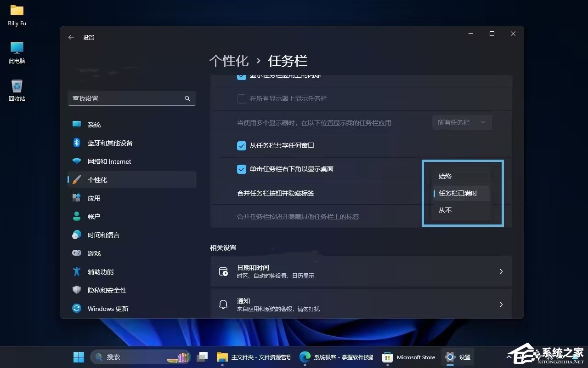
Task: Switch to 设置 app on the taskbar
Action: pos(458,357)
